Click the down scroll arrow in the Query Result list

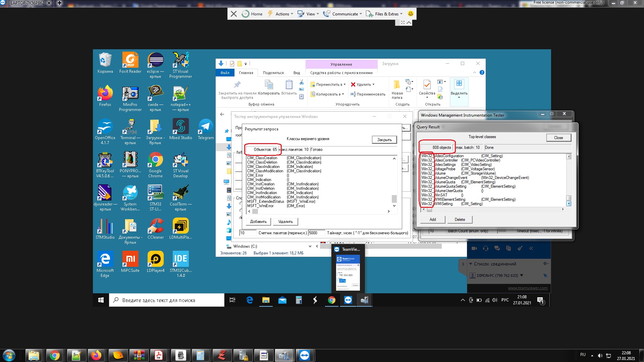(x=569, y=204)
